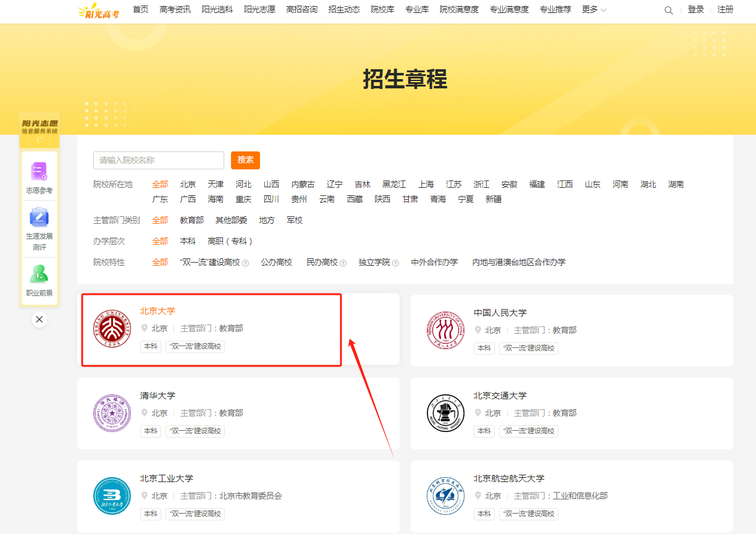Open 阳光志愿 in the navigation bar
This screenshot has width=756, height=534.
click(x=259, y=9)
